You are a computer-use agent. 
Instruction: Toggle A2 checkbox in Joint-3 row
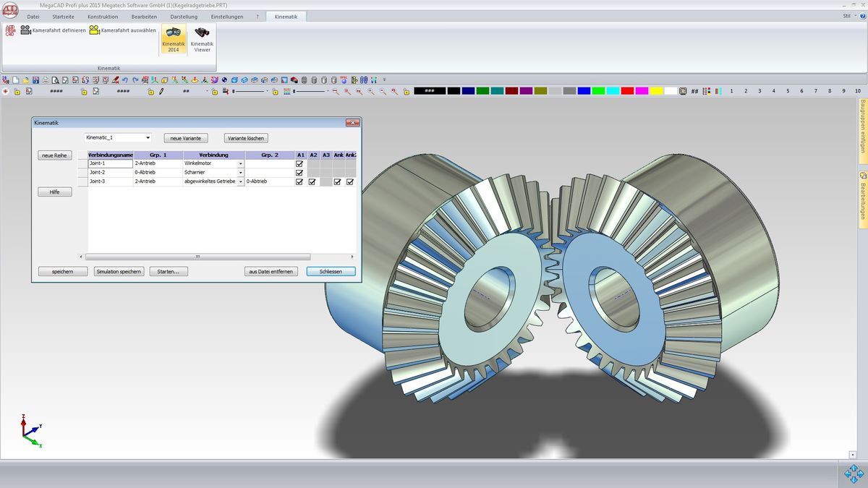coord(312,182)
